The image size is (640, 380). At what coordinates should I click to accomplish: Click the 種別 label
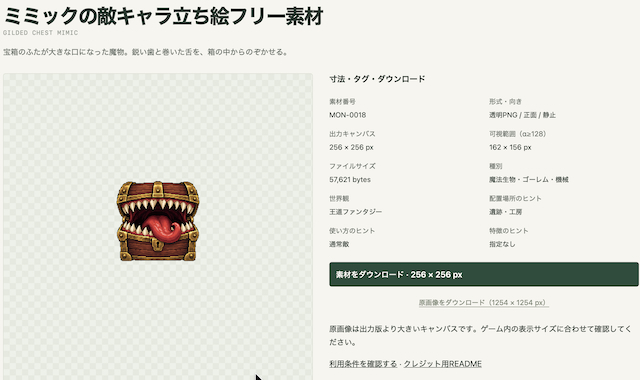(x=496, y=166)
